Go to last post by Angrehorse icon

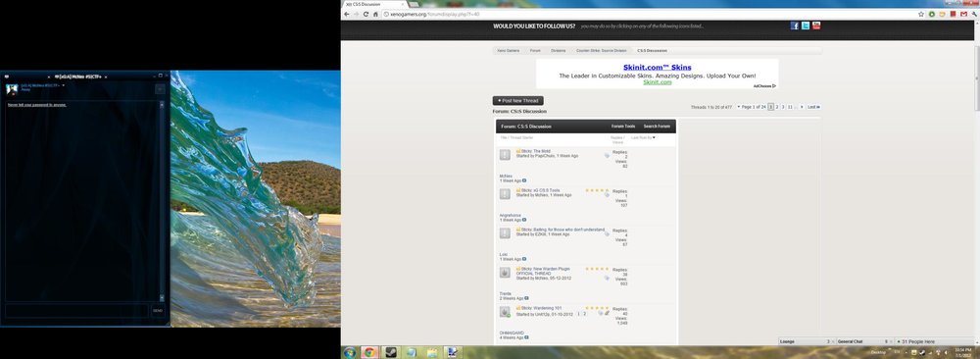(524, 220)
